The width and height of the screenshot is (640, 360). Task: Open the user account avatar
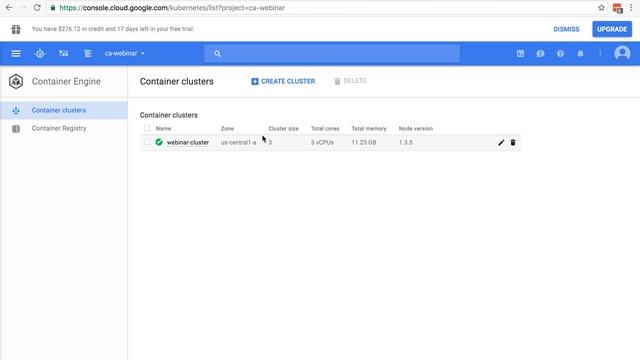(622, 53)
